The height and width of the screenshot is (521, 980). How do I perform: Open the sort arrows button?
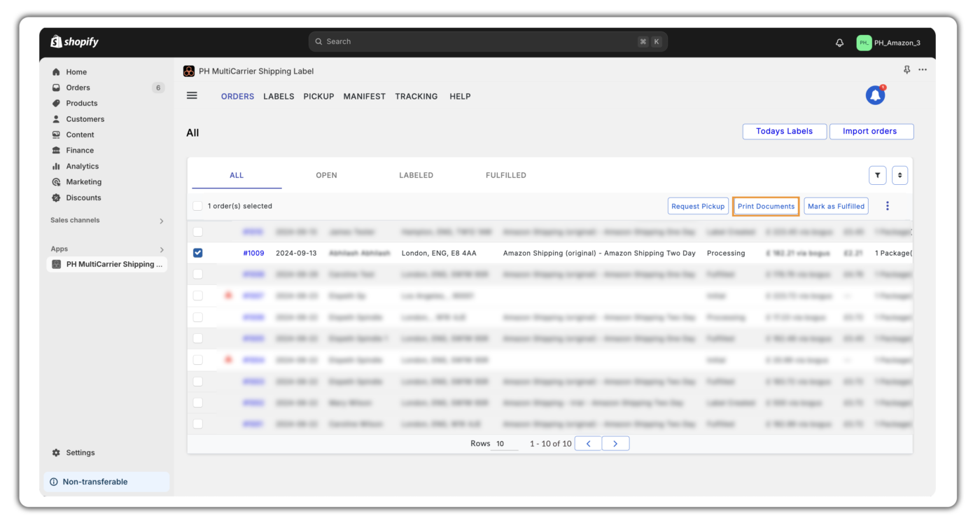tap(899, 176)
